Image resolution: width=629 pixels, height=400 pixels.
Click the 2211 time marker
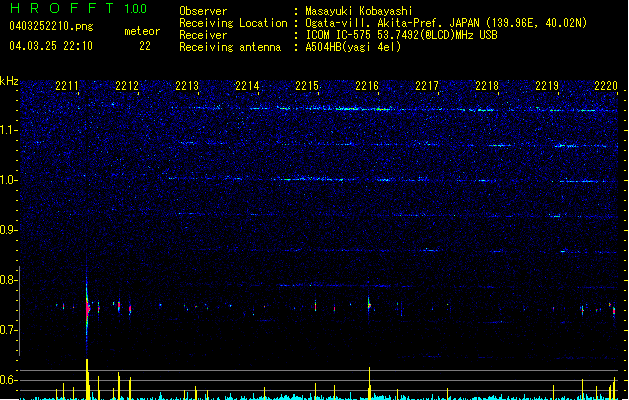click(67, 86)
